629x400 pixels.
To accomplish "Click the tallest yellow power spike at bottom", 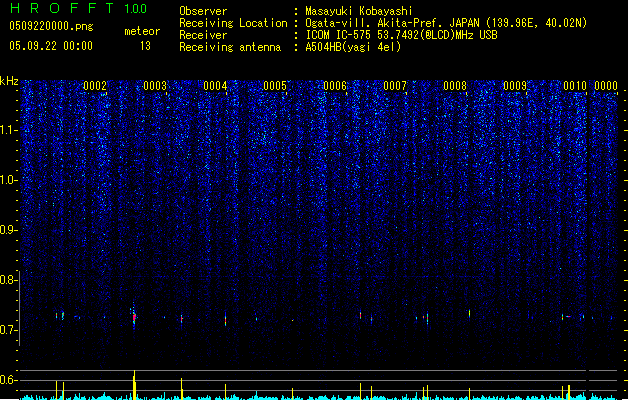I will point(134,385).
